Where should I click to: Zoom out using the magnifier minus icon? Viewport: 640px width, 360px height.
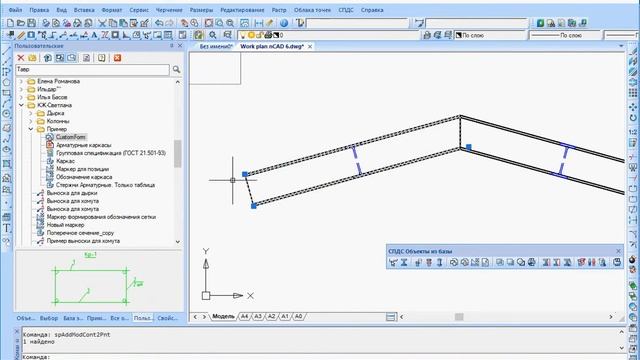tap(230, 23)
